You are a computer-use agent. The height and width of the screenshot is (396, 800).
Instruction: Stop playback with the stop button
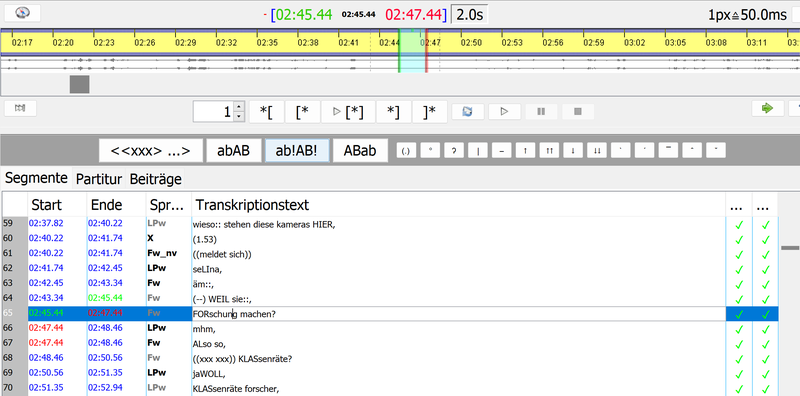pyautogui.click(x=578, y=112)
